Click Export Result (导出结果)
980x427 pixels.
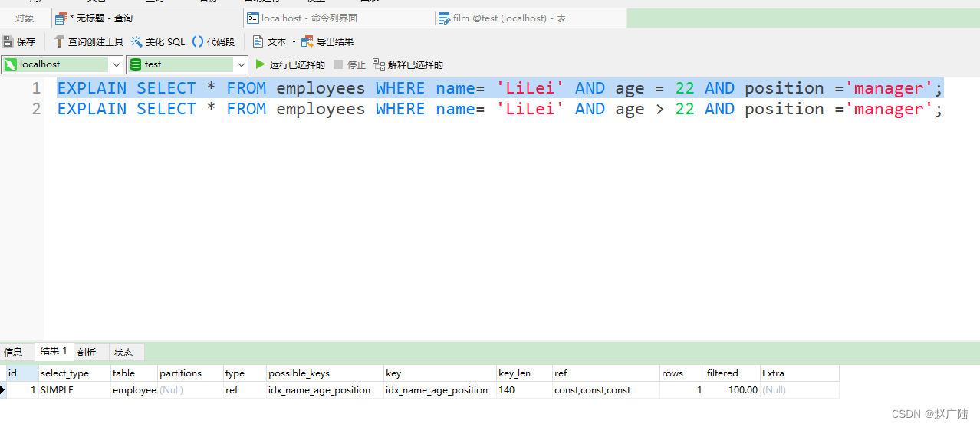[x=327, y=42]
